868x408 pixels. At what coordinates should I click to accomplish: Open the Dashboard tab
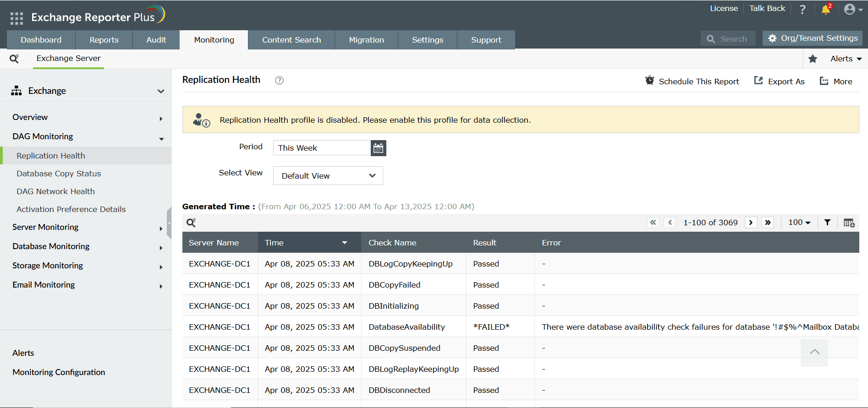pos(41,40)
